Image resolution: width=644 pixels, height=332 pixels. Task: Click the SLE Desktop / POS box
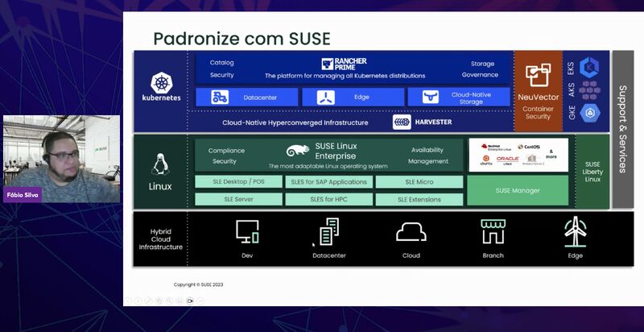pos(238,181)
